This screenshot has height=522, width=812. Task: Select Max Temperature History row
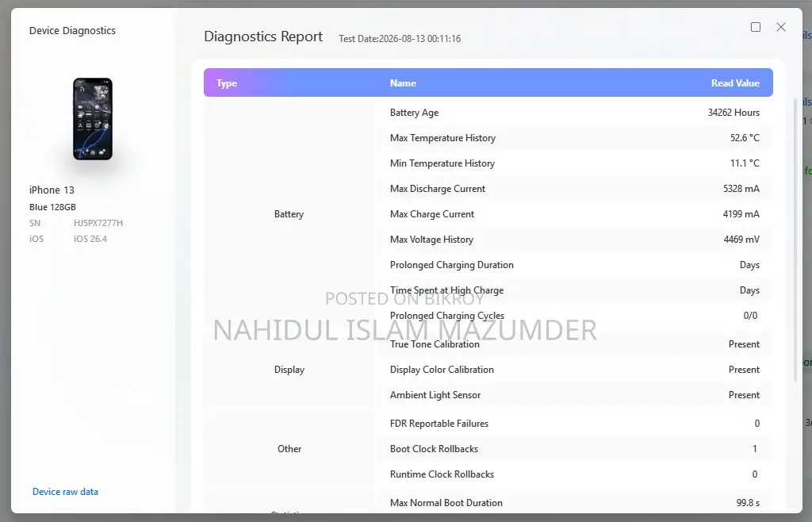(x=575, y=138)
